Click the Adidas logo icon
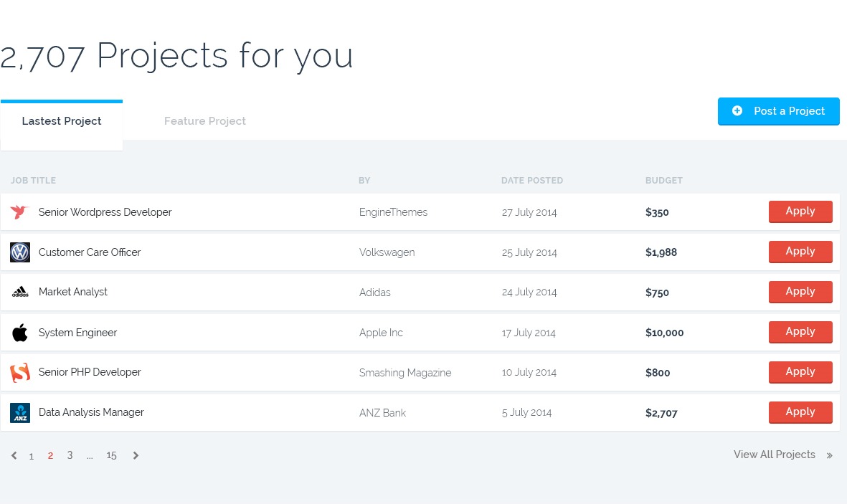847x504 pixels. tap(20, 293)
